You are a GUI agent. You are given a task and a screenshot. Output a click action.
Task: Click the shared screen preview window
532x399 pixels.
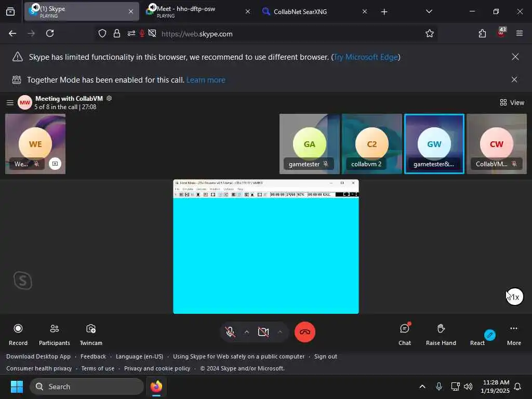pos(266,247)
